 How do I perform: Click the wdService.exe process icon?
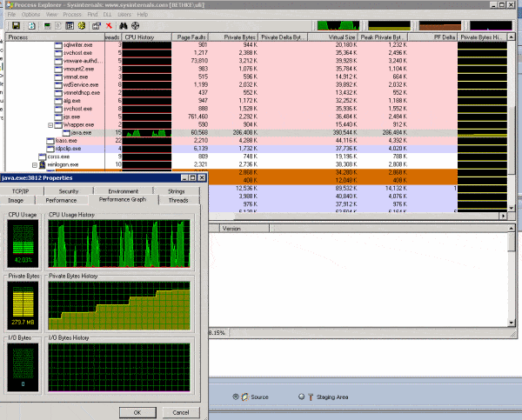click(58, 85)
